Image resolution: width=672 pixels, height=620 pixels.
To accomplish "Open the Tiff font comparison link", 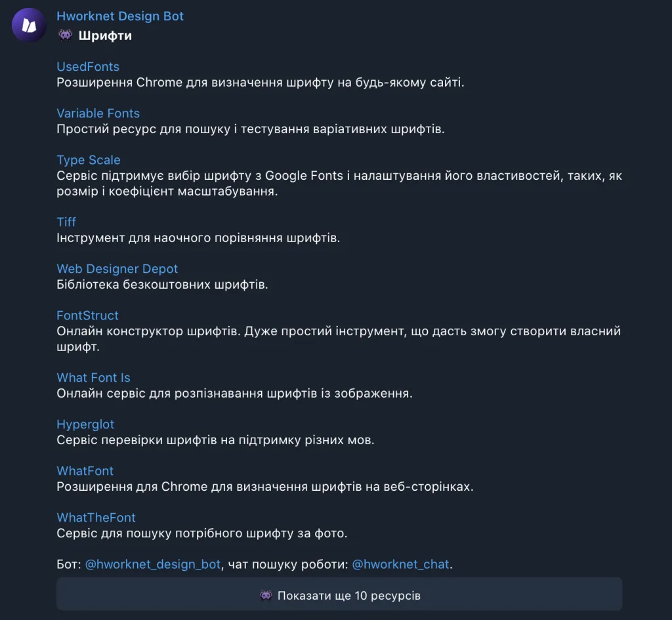I will pos(66,222).
